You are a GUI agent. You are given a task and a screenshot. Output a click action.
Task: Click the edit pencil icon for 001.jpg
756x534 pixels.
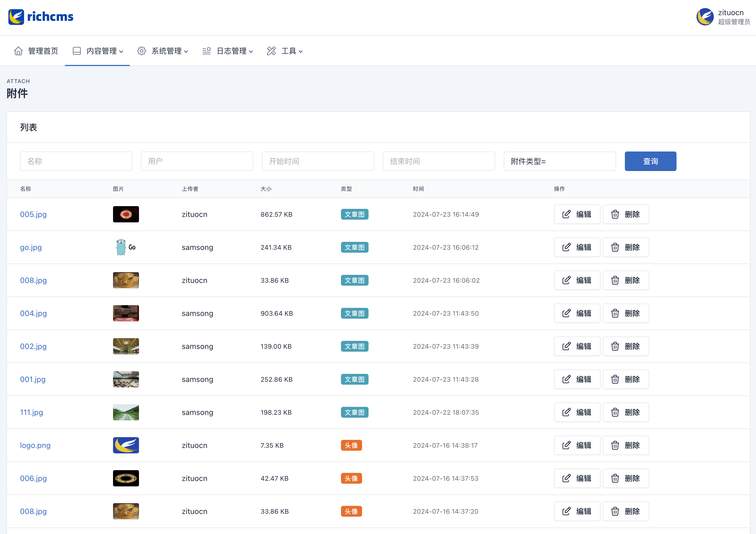point(566,379)
